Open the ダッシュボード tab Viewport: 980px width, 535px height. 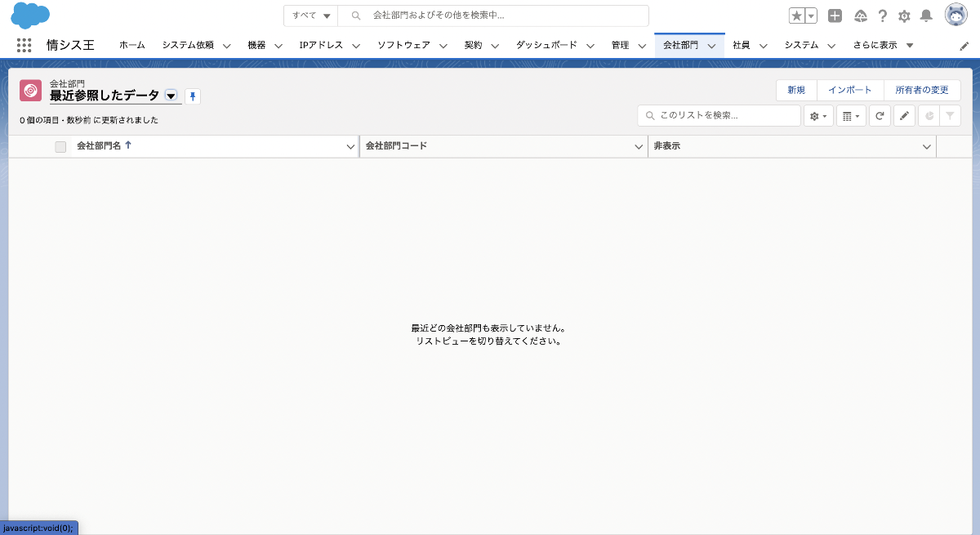point(546,46)
